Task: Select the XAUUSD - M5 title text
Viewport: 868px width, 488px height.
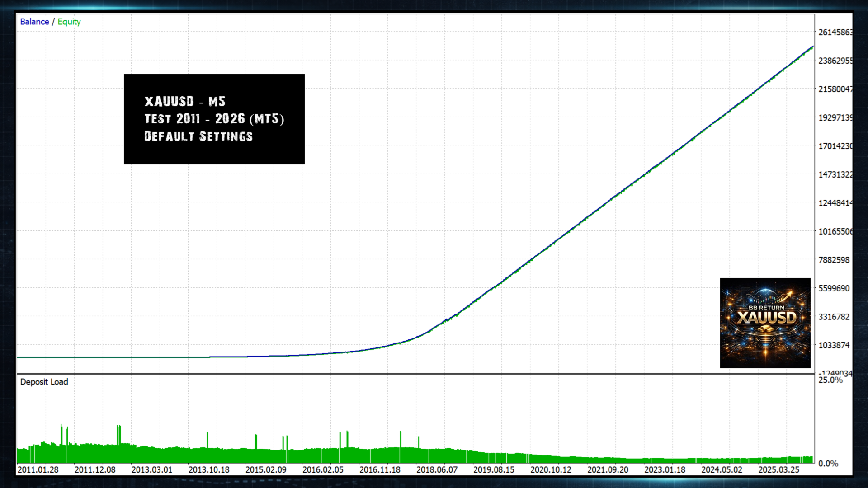Action: (184, 102)
